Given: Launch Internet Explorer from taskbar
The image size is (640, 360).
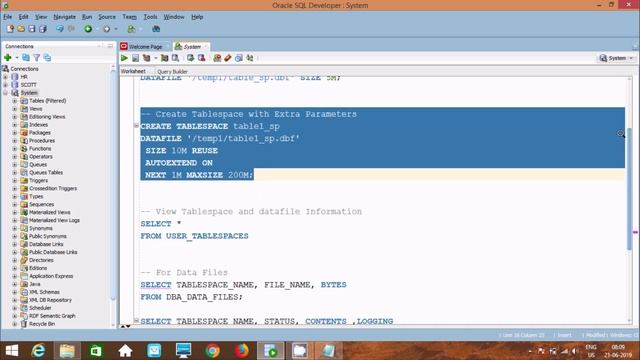Looking at the screenshot, I should [x=38, y=351].
